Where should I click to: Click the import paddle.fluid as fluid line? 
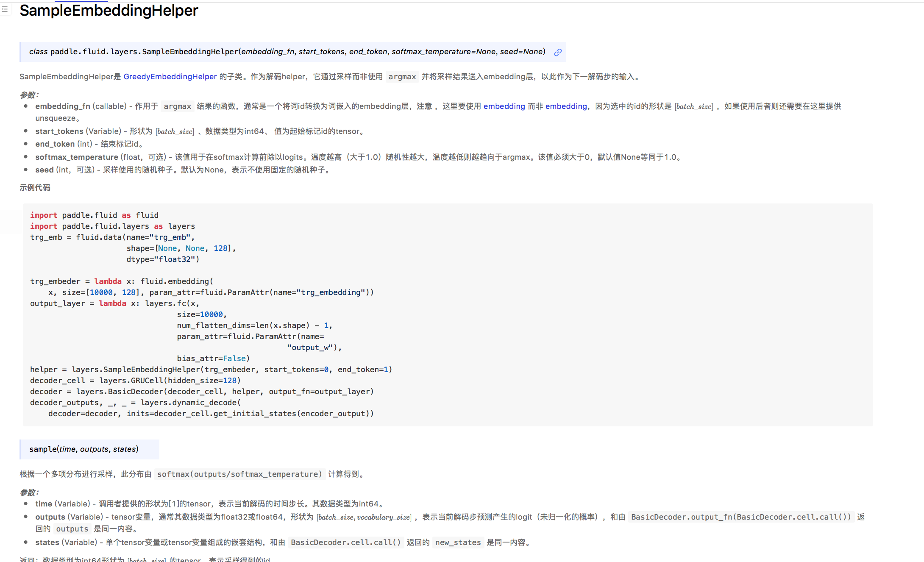(94, 215)
